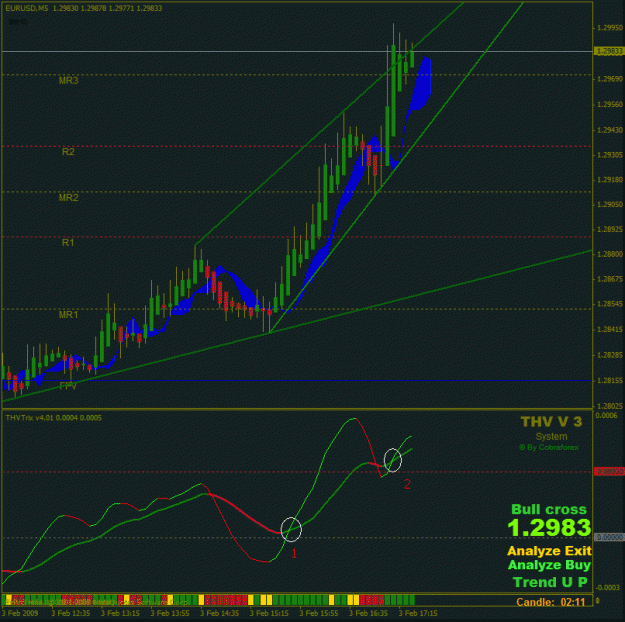The image size is (625, 622).
Task: Click price scale value 1.28415
Action: pos(609,329)
